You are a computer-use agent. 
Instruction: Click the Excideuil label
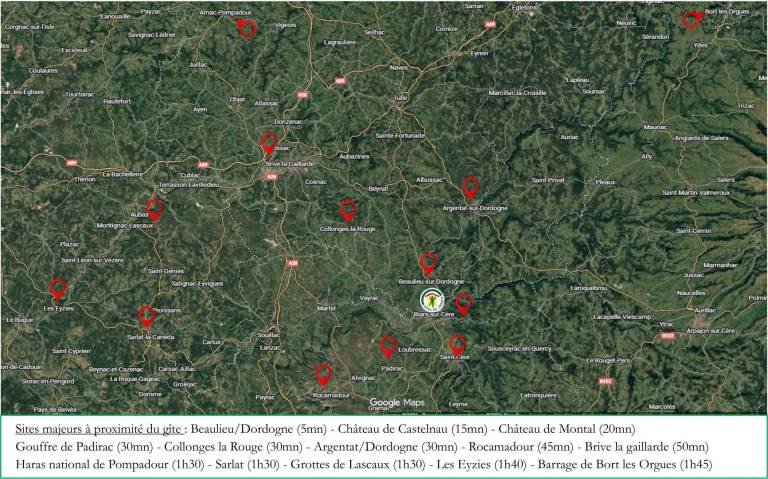click(x=74, y=50)
